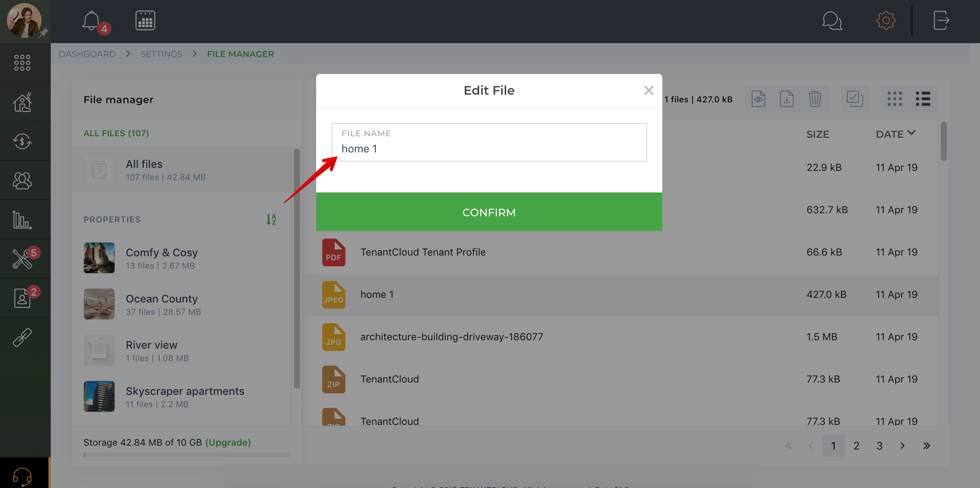Click the logout icon

(x=941, y=20)
